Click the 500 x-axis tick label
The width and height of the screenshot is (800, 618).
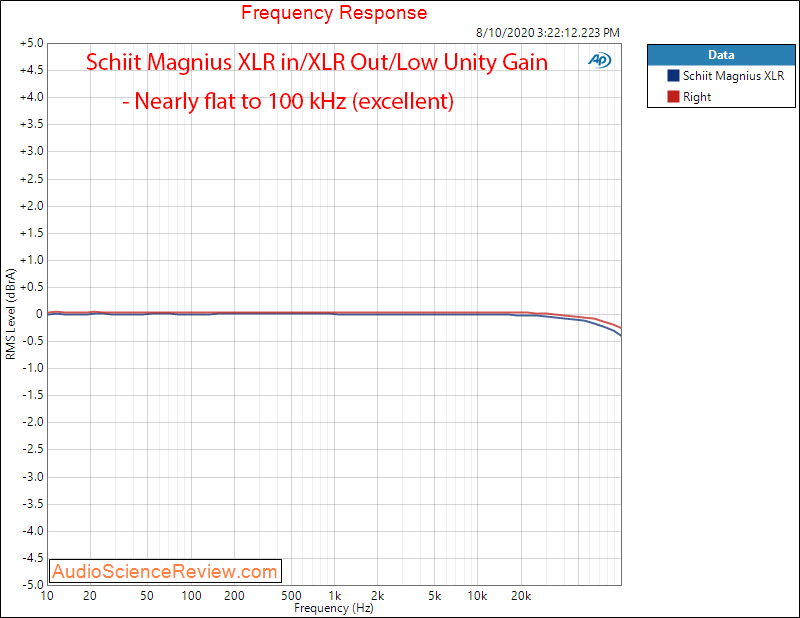tap(291, 596)
